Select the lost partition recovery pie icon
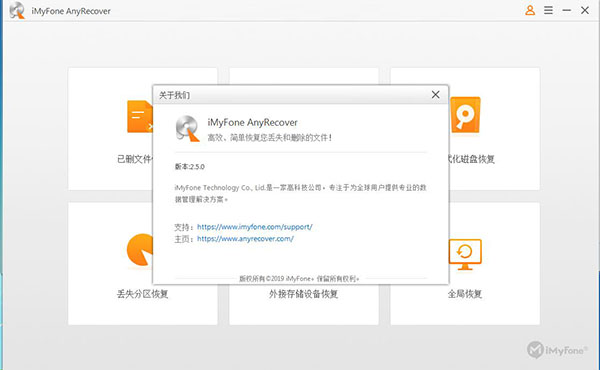 140,249
